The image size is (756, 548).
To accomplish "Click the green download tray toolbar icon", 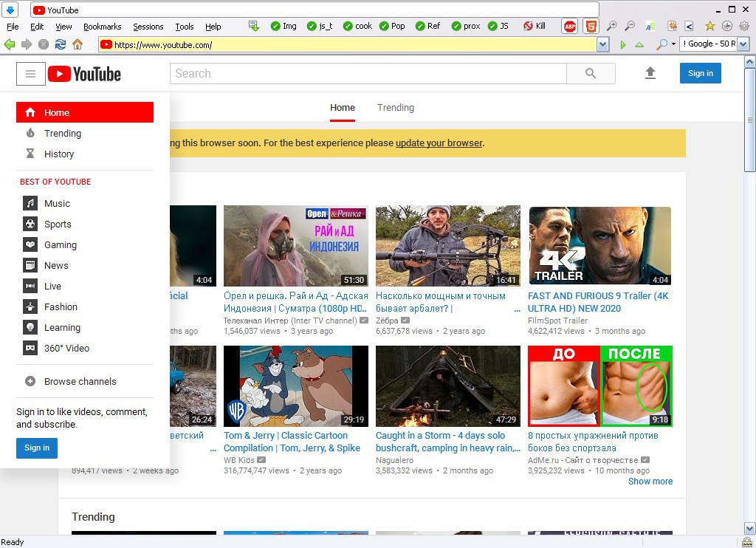I will point(254,26).
